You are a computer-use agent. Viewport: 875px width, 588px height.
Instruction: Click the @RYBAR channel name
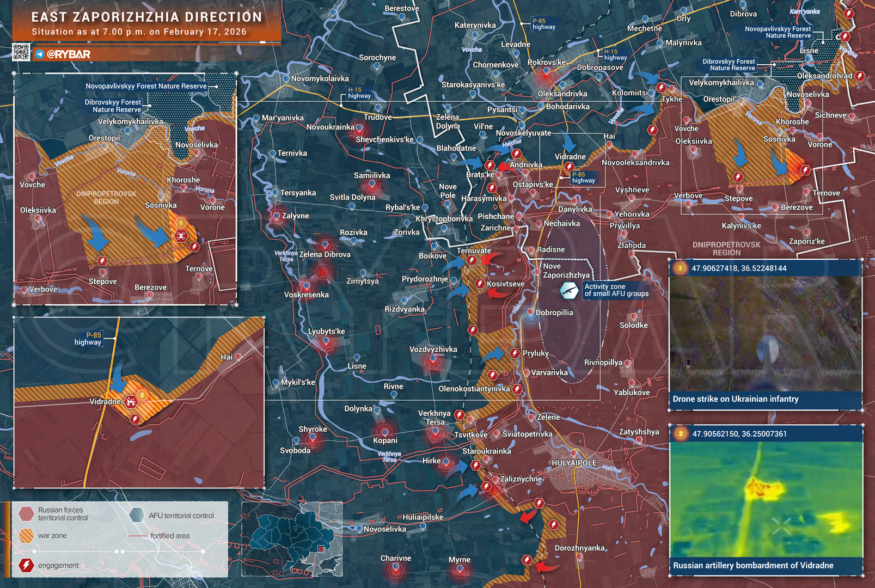69,54
